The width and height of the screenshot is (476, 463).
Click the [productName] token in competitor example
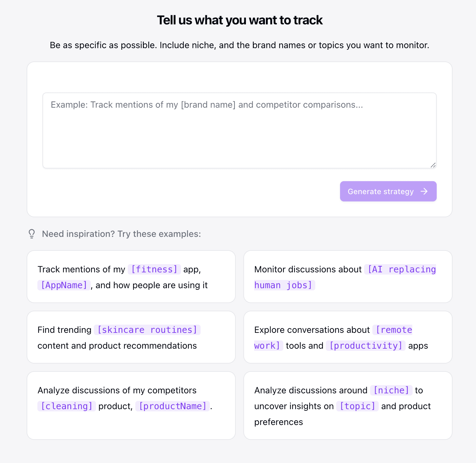(173, 406)
